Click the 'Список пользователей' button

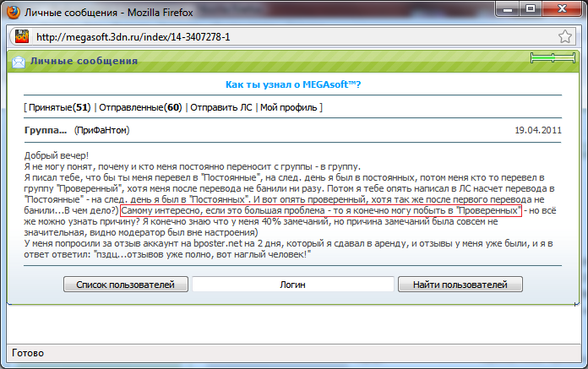coord(126,285)
